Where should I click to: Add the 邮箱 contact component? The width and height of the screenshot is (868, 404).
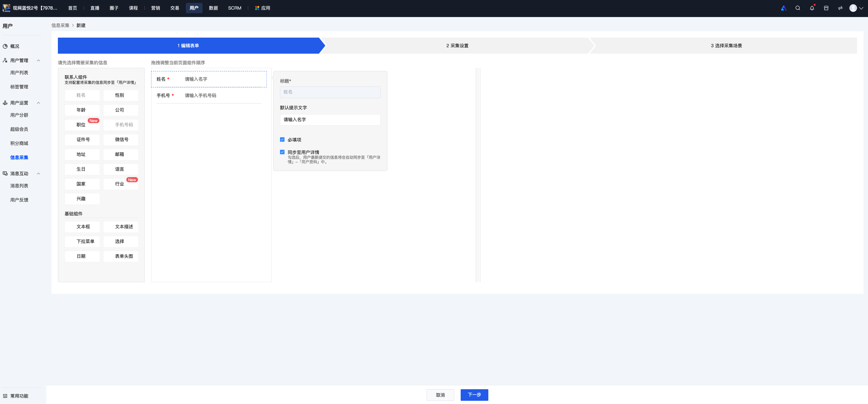(x=121, y=154)
